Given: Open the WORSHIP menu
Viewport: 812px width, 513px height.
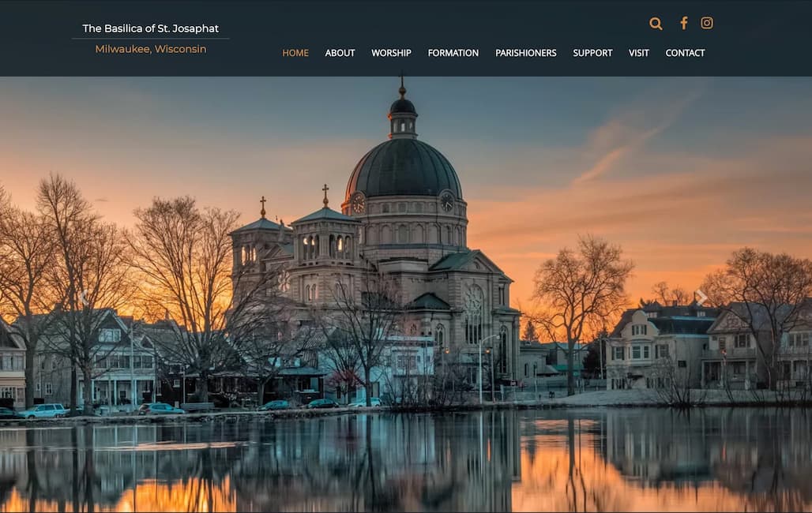Looking at the screenshot, I should [391, 53].
